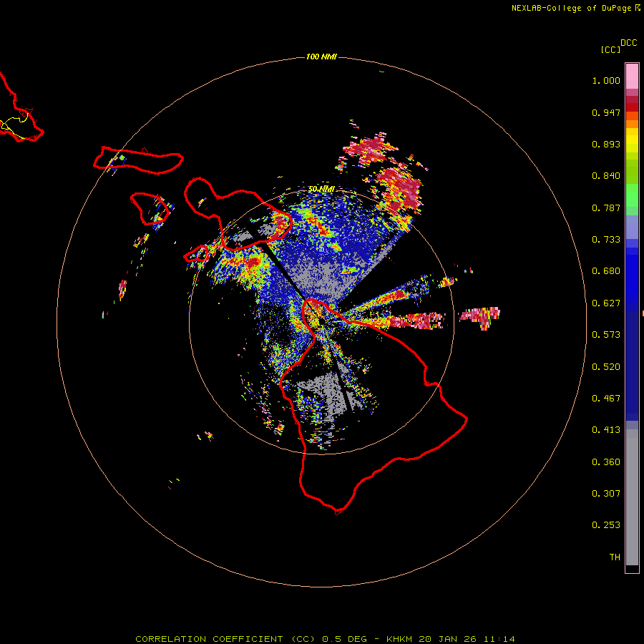644x644 pixels.
Task: Click the 0.947 color scale value
Action: tap(606, 112)
